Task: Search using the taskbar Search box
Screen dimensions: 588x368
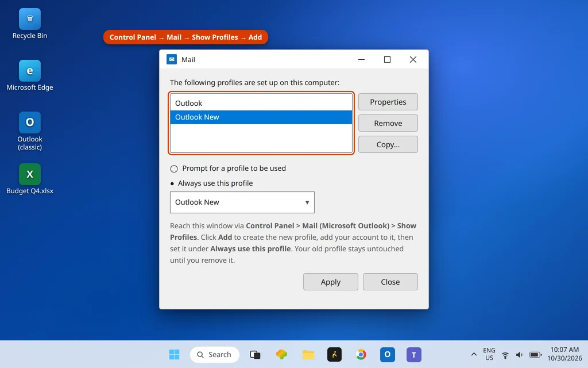Action: point(215,354)
